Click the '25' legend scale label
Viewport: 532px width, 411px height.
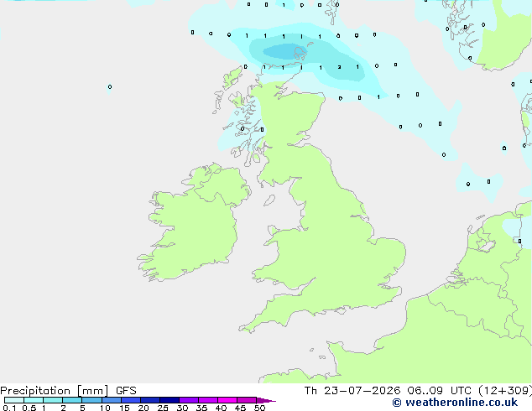(x=163, y=408)
